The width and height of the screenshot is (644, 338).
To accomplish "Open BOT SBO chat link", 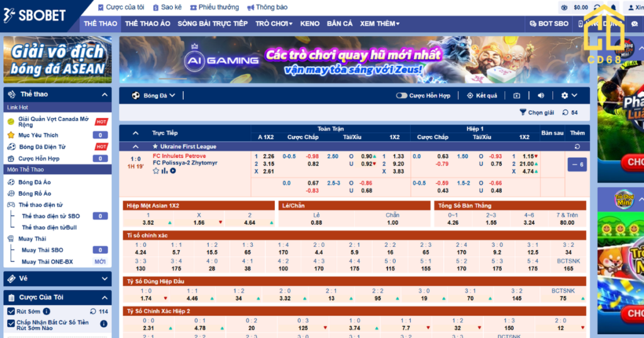I will tap(549, 24).
